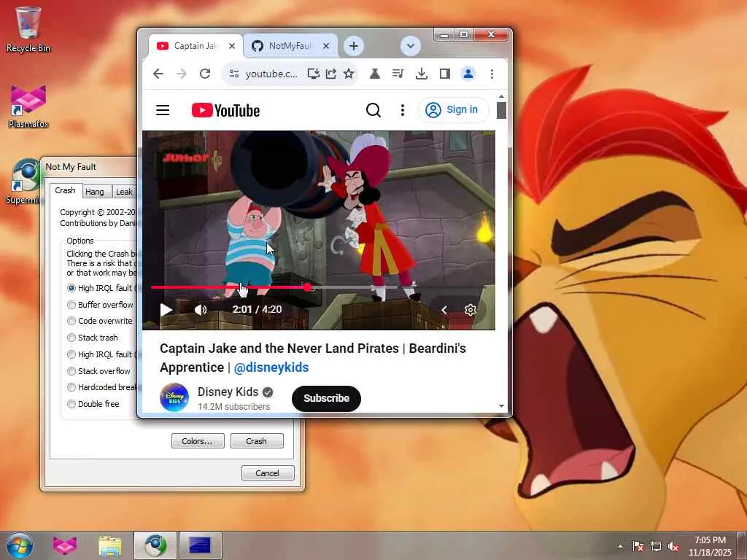Open YouTube settings three-dot menu
Image resolution: width=747 pixels, height=560 pixels.
click(x=403, y=110)
